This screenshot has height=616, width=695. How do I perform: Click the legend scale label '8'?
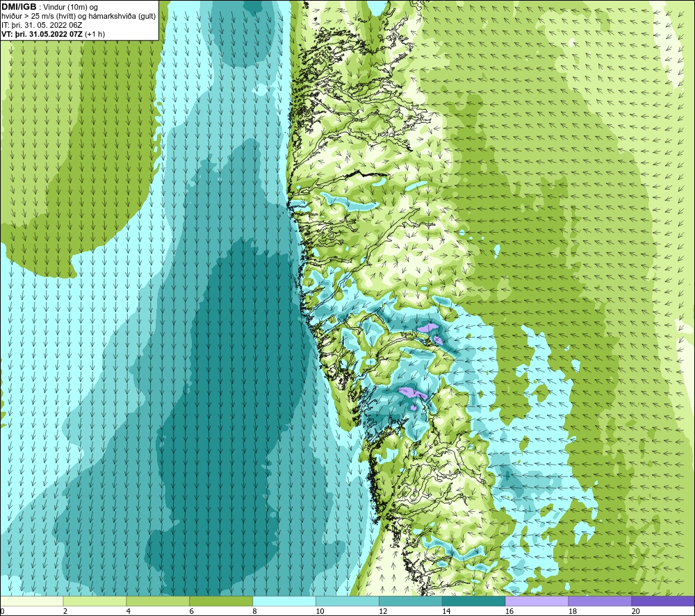click(x=254, y=611)
